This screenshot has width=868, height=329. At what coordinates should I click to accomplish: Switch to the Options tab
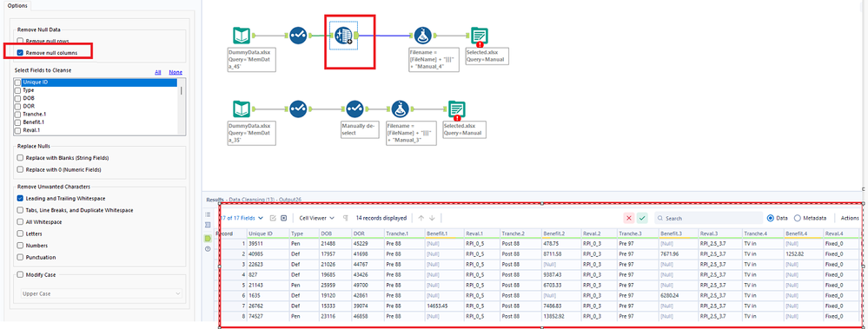[17, 5]
